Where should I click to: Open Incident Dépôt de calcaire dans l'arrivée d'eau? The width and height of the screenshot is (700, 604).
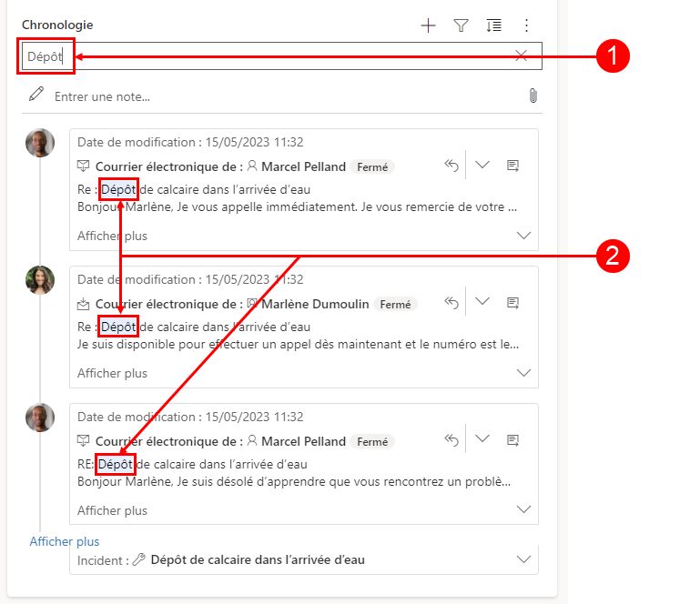pyautogui.click(x=258, y=559)
